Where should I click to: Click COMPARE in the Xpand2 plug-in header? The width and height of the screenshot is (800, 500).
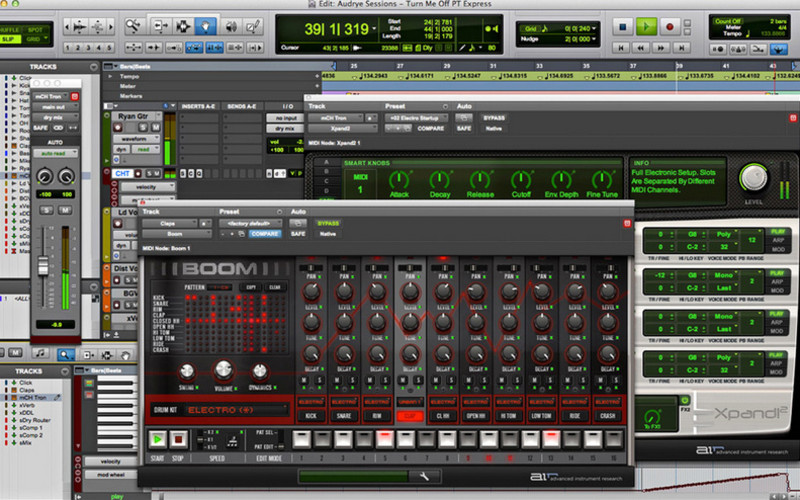tap(431, 129)
